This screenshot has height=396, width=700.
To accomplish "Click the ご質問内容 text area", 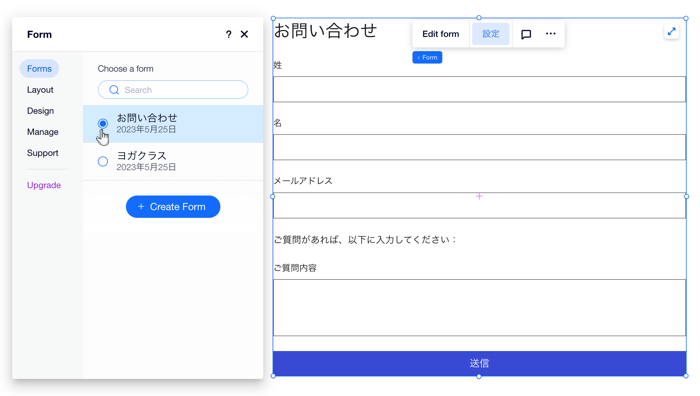I will pyautogui.click(x=479, y=308).
